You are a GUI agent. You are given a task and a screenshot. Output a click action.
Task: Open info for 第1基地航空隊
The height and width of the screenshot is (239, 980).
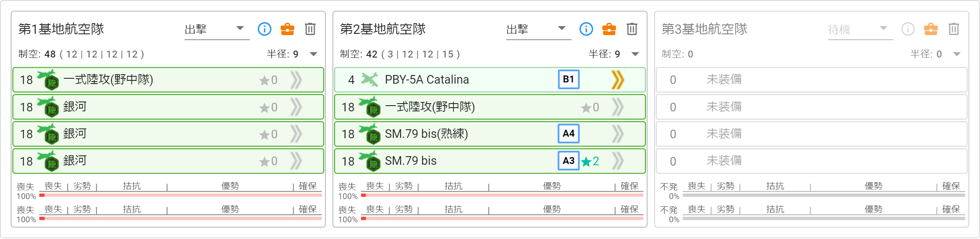tap(264, 29)
